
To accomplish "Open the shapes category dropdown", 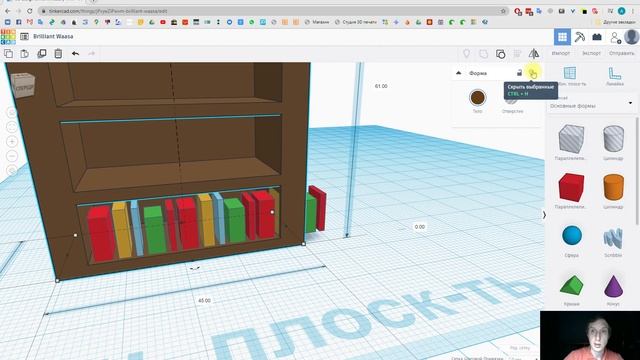I will [x=591, y=103].
